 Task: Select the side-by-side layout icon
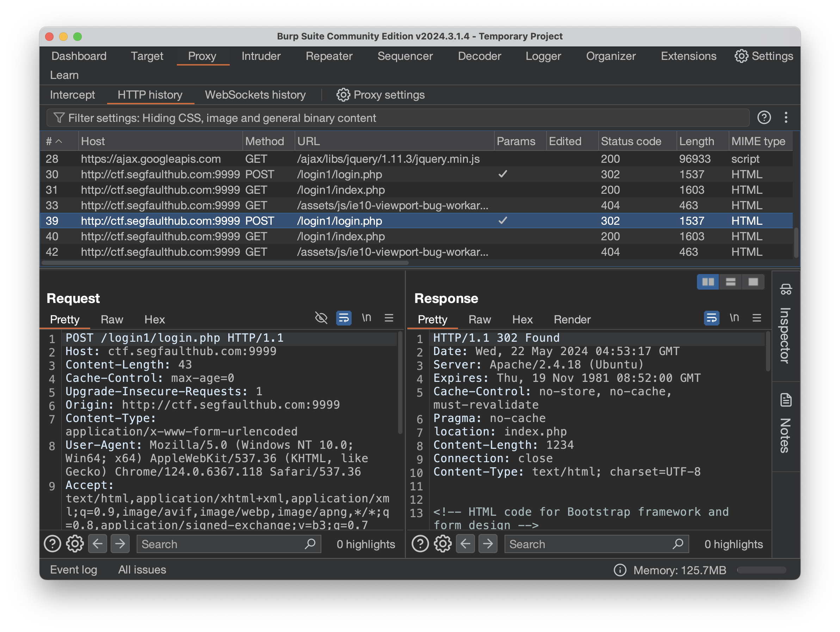[708, 282]
